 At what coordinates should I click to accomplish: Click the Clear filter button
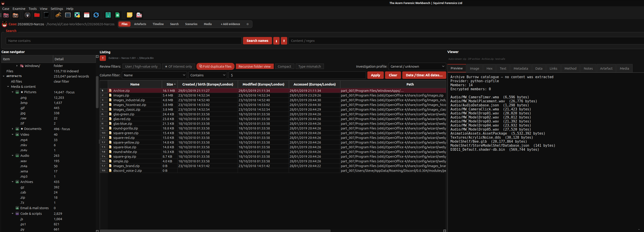[x=393, y=75]
